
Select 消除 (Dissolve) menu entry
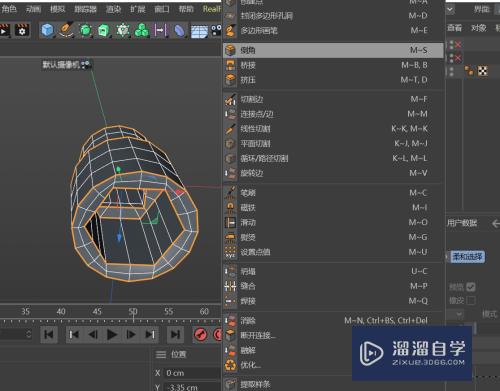(333, 321)
